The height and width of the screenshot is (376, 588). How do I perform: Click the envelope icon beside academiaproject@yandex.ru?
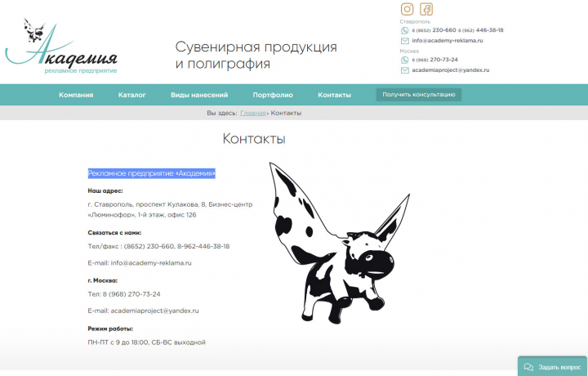coord(404,70)
